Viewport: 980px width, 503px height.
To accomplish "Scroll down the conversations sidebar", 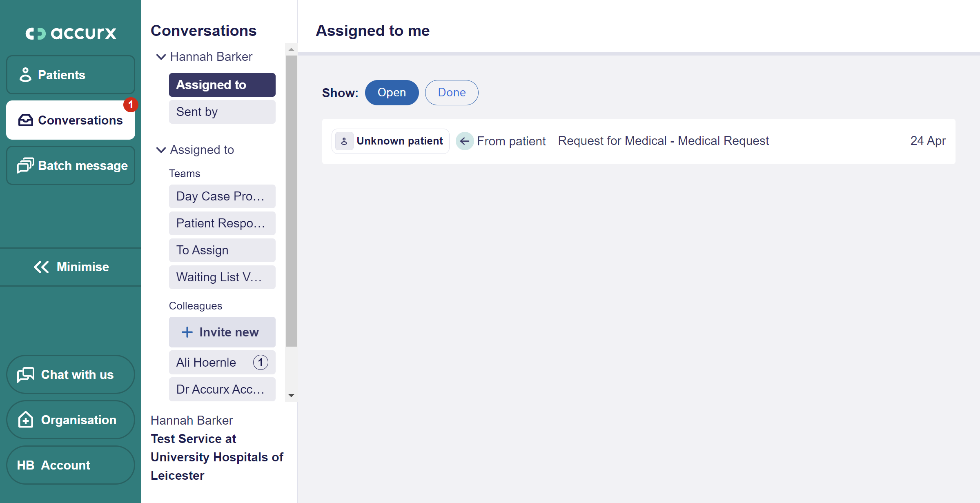I will (x=291, y=394).
